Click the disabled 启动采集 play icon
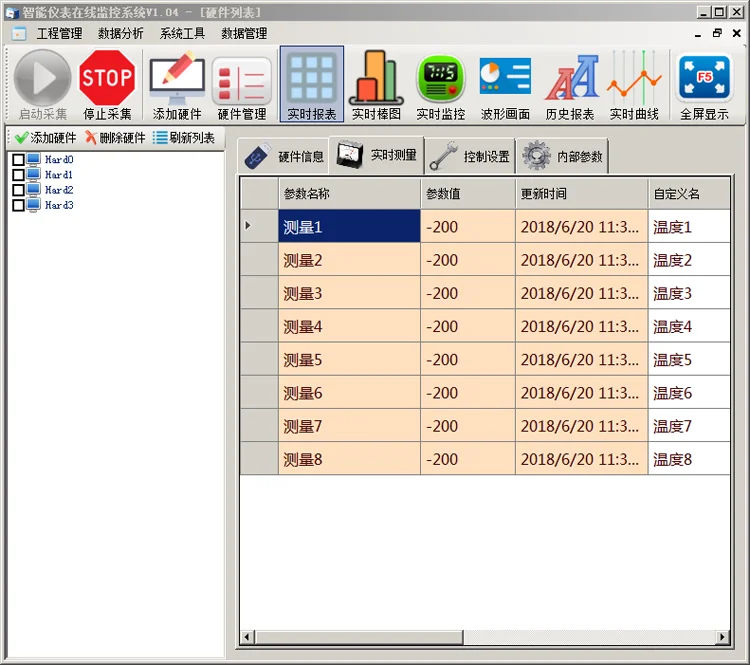Viewport: 750px width, 665px height. tap(42, 78)
